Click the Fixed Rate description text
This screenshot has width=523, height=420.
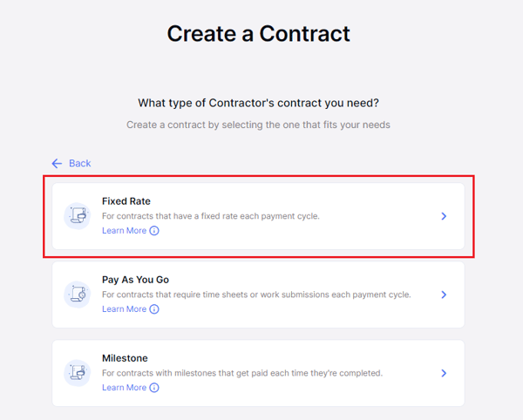click(x=211, y=216)
